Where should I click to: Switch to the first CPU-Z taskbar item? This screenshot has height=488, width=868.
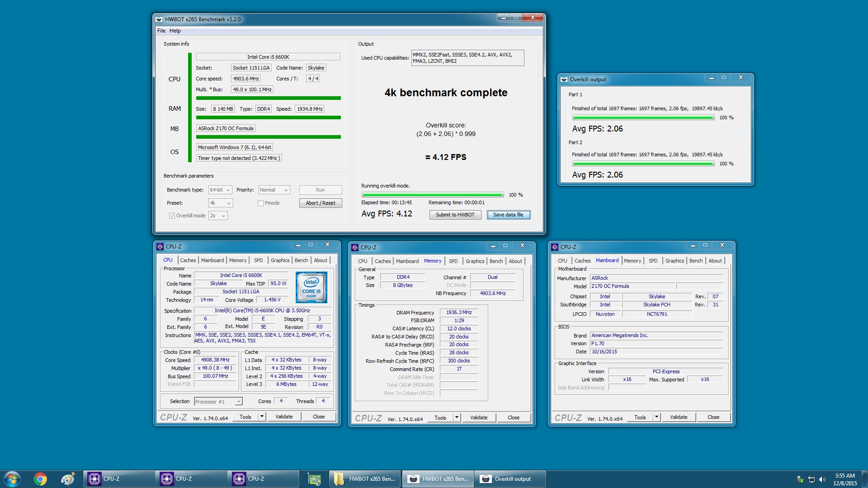(119, 479)
